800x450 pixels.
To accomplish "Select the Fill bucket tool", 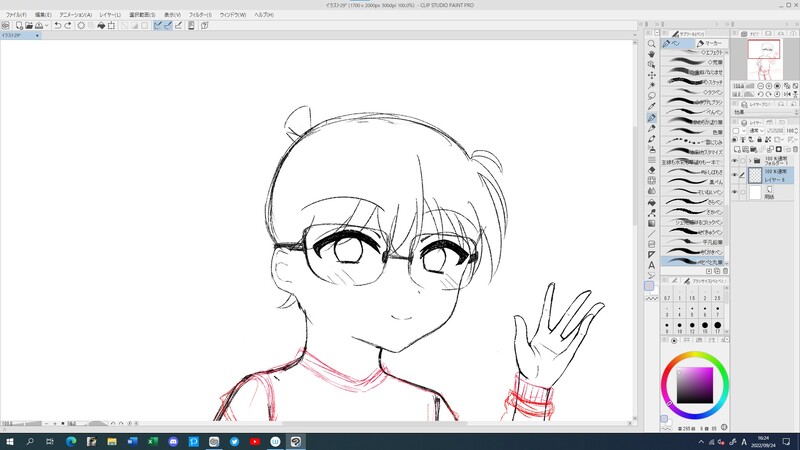I will [x=652, y=203].
